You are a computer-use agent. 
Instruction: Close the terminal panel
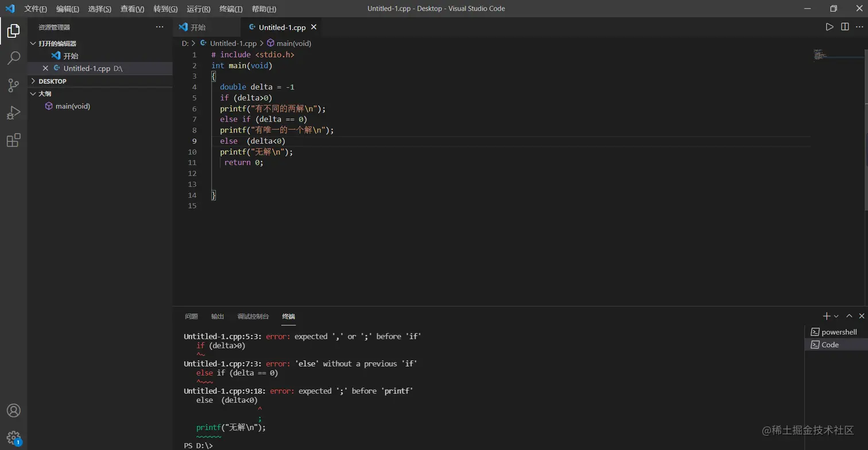[862, 316]
